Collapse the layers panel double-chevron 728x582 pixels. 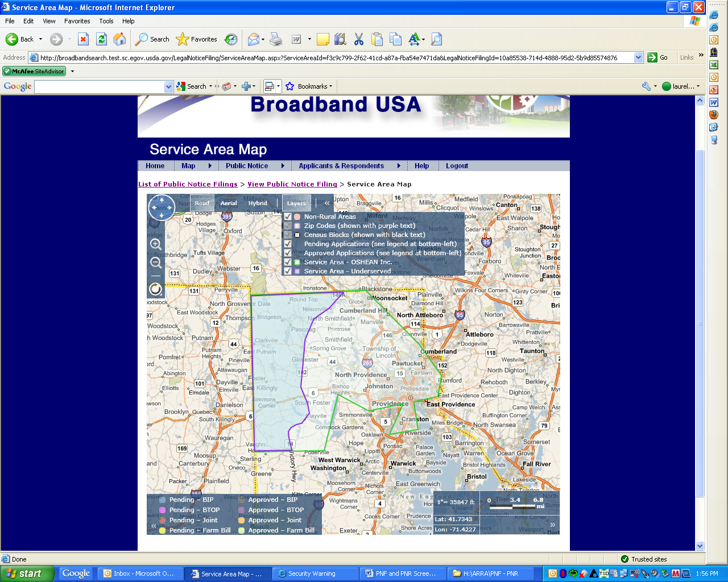coord(327,203)
